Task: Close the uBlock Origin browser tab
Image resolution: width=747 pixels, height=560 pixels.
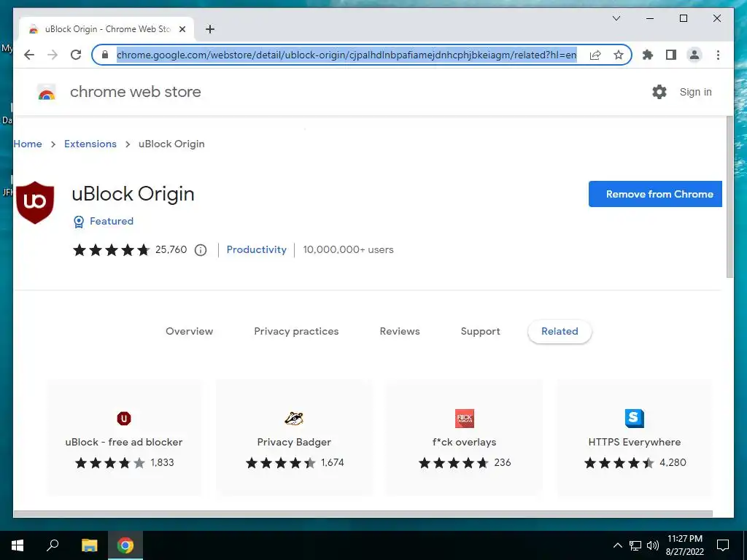Action: pyautogui.click(x=182, y=29)
